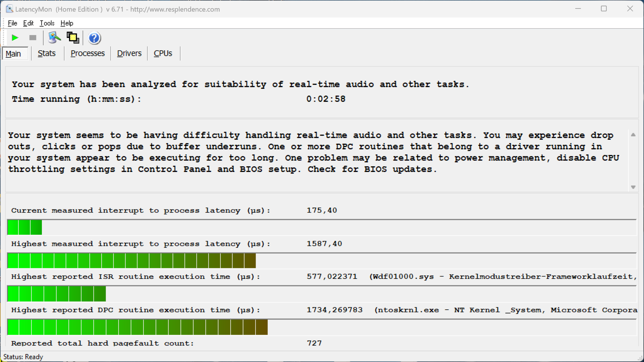Screen dimensions: 644x362
Task: Switch to the Drivers tab
Action: pos(129,53)
